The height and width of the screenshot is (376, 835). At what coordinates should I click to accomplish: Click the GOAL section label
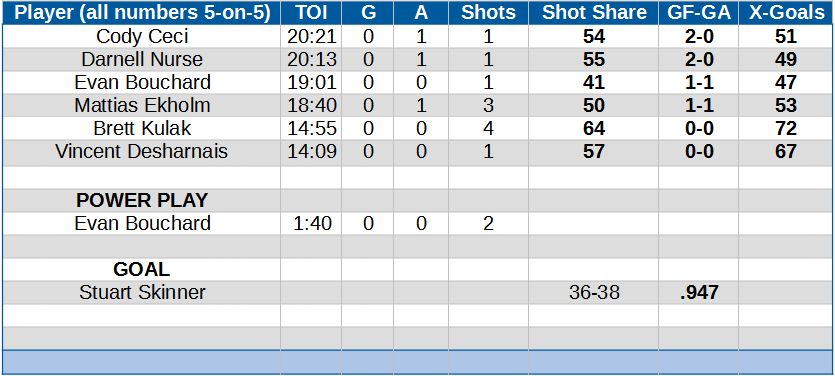tap(141, 269)
